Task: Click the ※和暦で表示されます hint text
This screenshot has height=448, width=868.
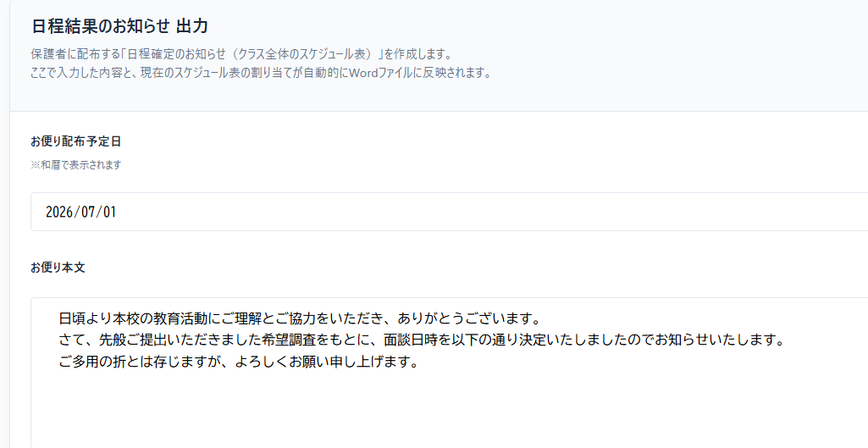Action: tap(76, 165)
